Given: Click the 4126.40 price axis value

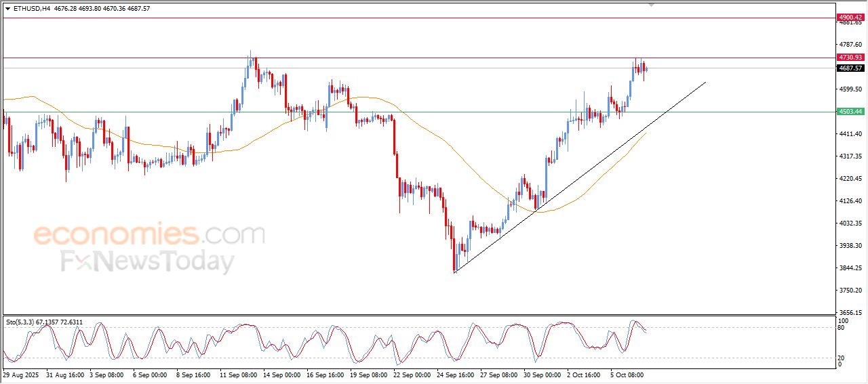Looking at the screenshot, I should click(849, 201).
